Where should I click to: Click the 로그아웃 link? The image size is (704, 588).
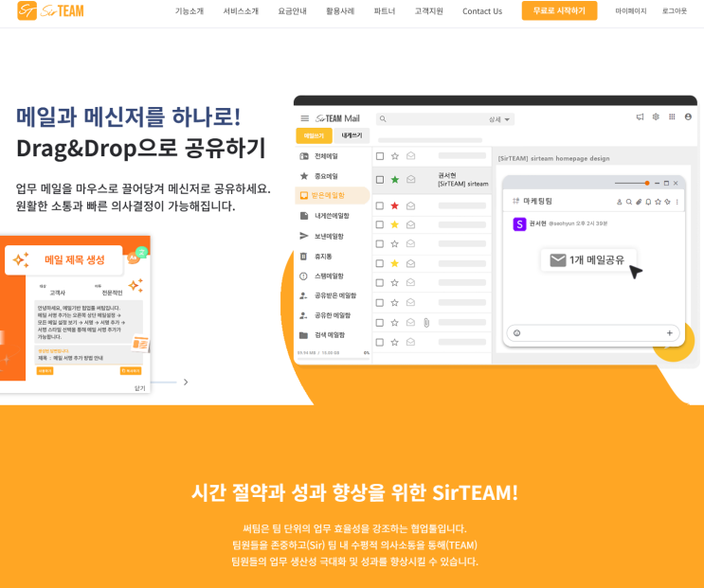click(675, 11)
